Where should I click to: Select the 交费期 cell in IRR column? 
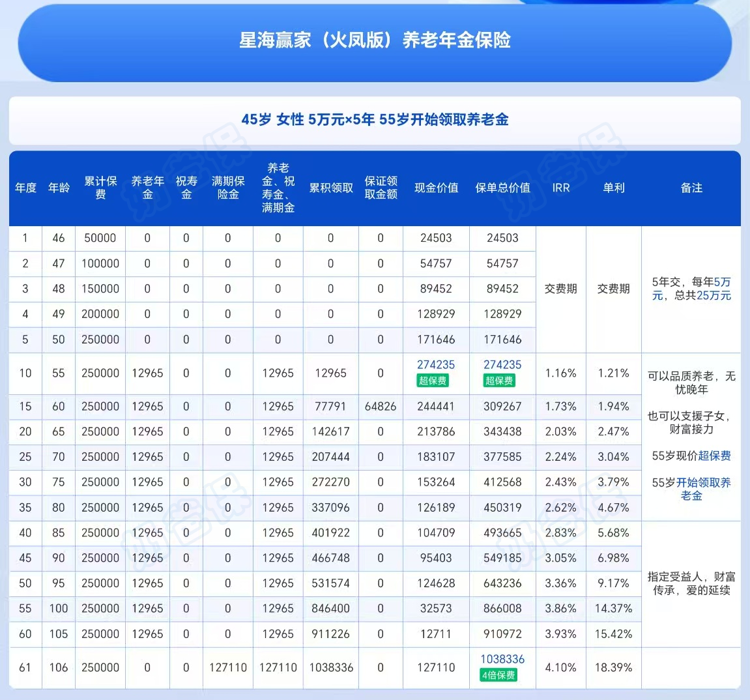(561, 289)
